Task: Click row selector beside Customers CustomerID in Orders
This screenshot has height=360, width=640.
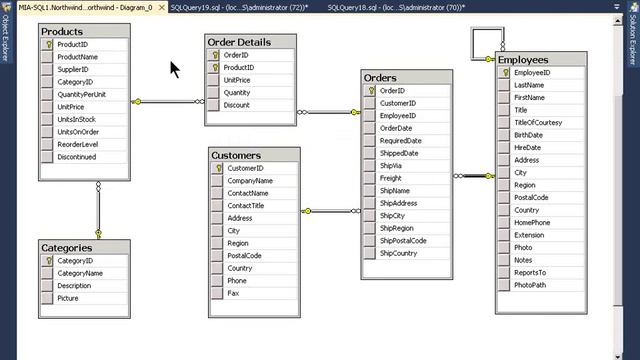Action: 370,103
